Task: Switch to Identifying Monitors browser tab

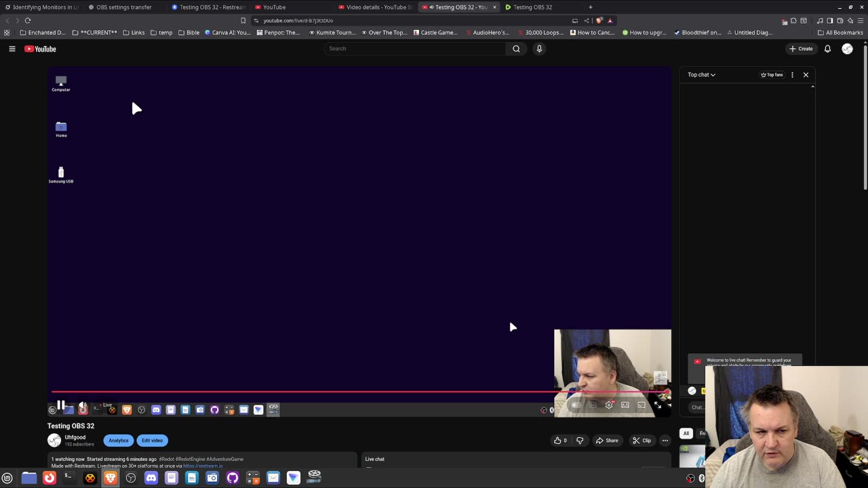Action: point(42,7)
